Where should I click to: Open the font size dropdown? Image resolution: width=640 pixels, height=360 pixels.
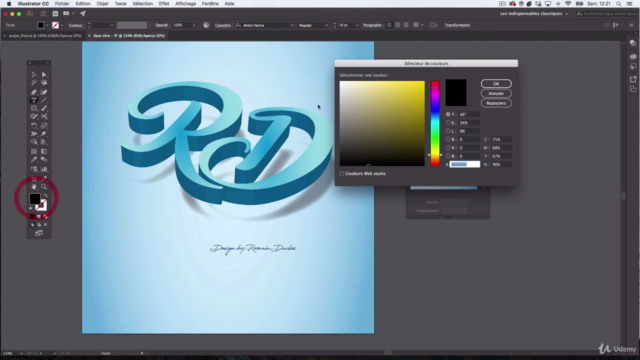pyautogui.click(x=357, y=25)
